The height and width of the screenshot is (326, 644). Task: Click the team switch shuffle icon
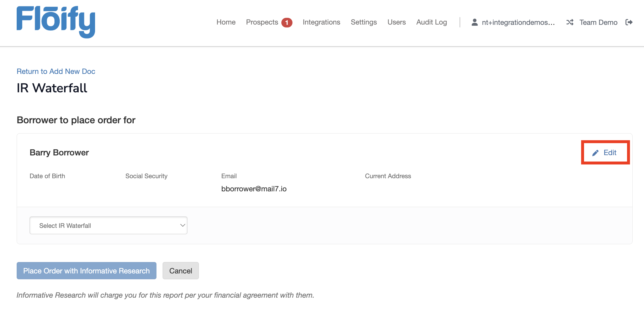click(x=570, y=22)
